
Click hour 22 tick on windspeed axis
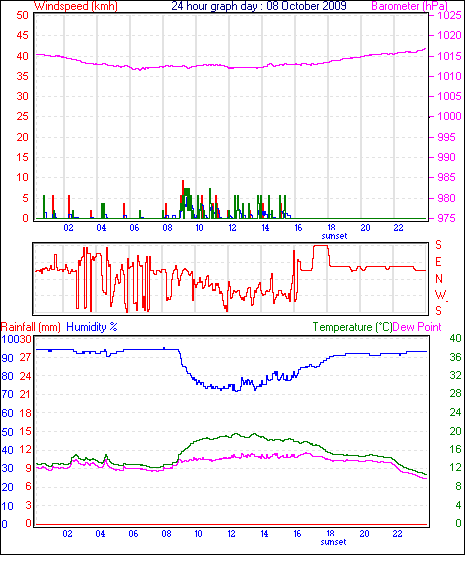point(398,228)
